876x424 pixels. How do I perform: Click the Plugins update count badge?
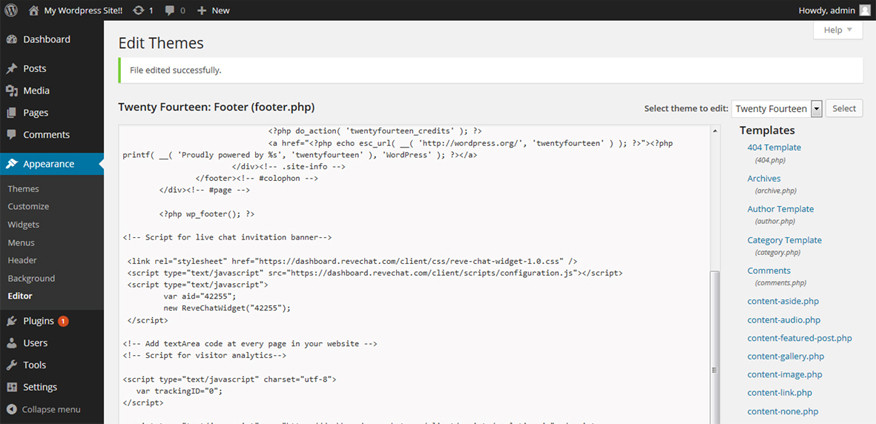click(63, 321)
